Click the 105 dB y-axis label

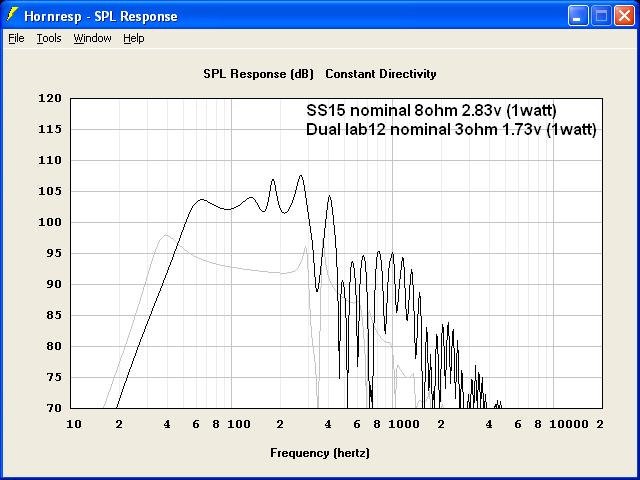50,191
